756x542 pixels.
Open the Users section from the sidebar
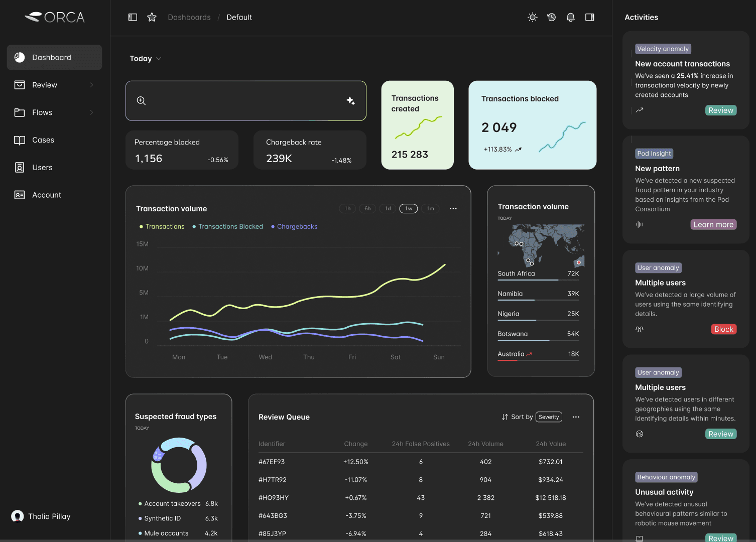click(x=42, y=167)
